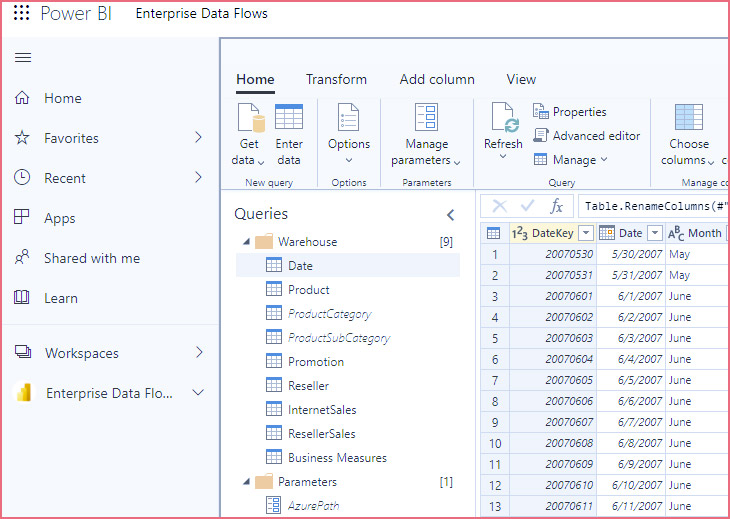Cancel formula edit with the X icon
730x519 pixels.
pos(499,206)
